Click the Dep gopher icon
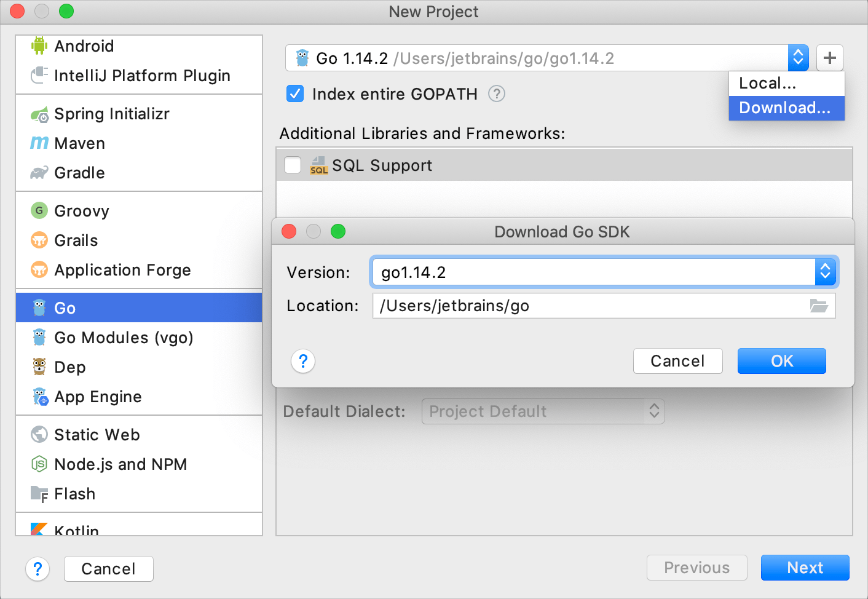This screenshot has height=599, width=868. tap(39, 367)
